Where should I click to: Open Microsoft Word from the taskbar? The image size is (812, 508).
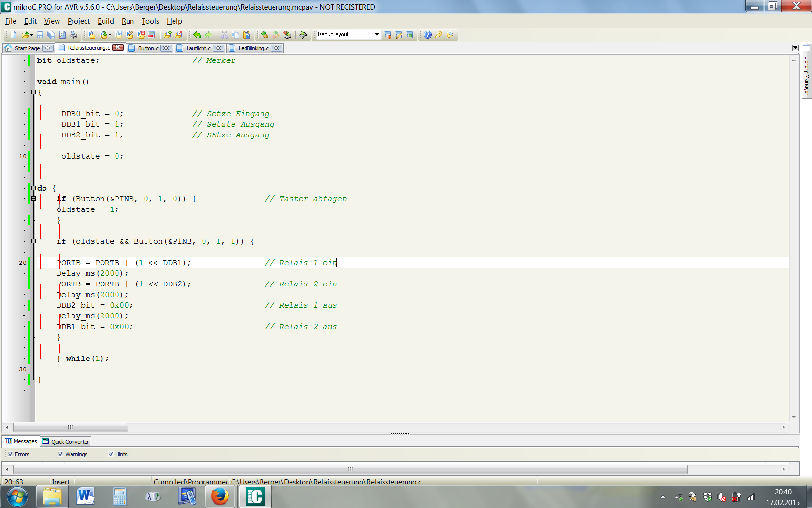(x=86, y=496)
